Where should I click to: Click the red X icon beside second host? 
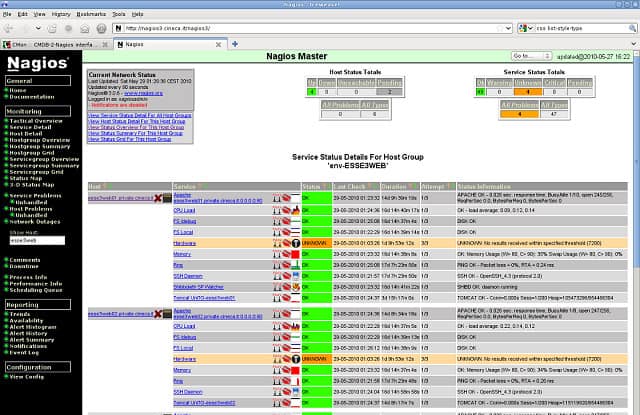(x=158, y=314)
